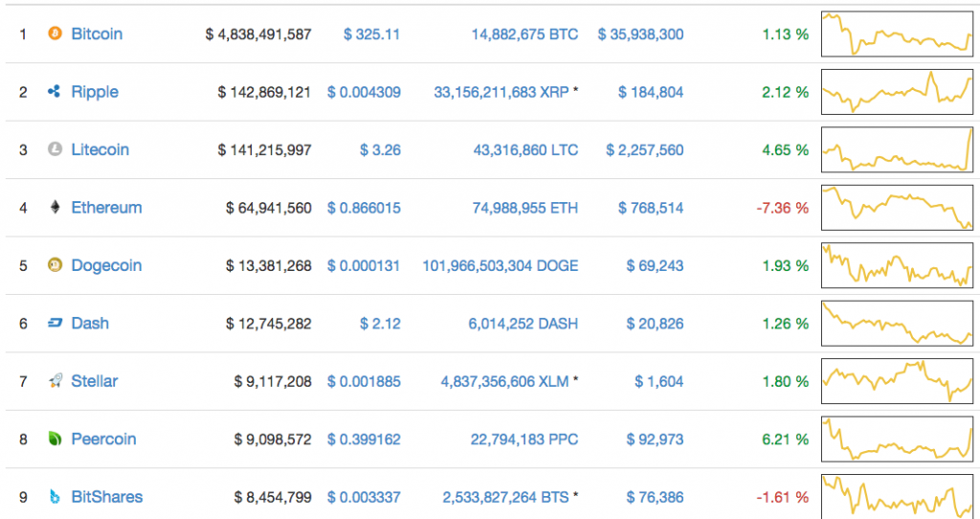Click Ripple price $ 0.004309
Viewport: 980px width, 519px height.
[x=364, y=92]
